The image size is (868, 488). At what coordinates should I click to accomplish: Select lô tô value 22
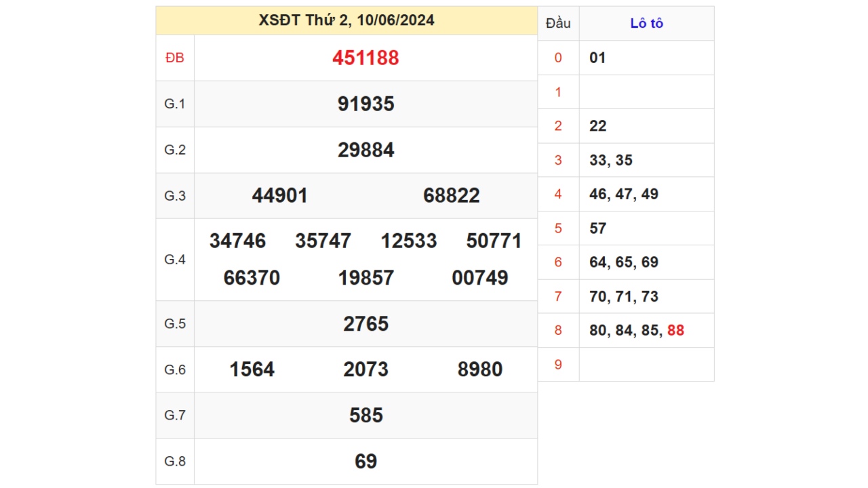(x=597, y=126)
